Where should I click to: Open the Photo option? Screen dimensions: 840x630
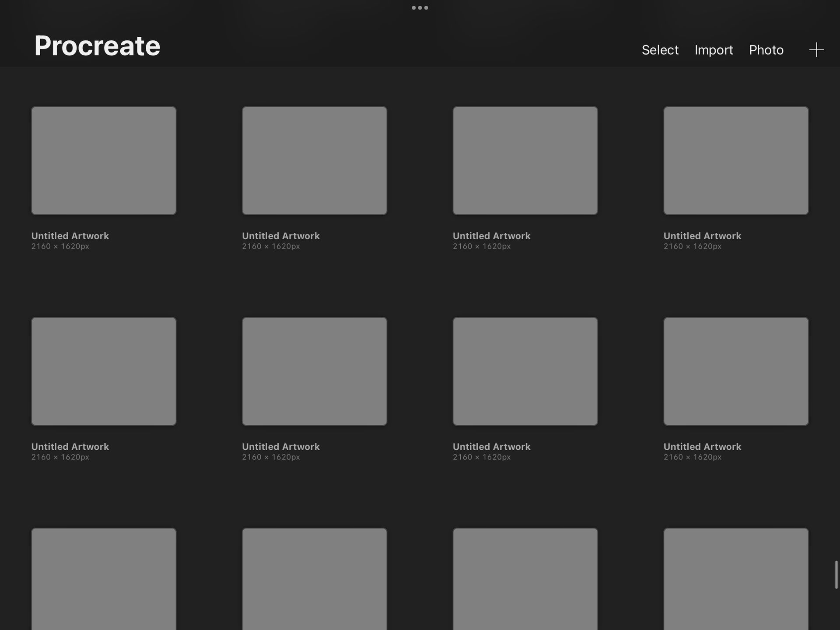pos(766,50)
